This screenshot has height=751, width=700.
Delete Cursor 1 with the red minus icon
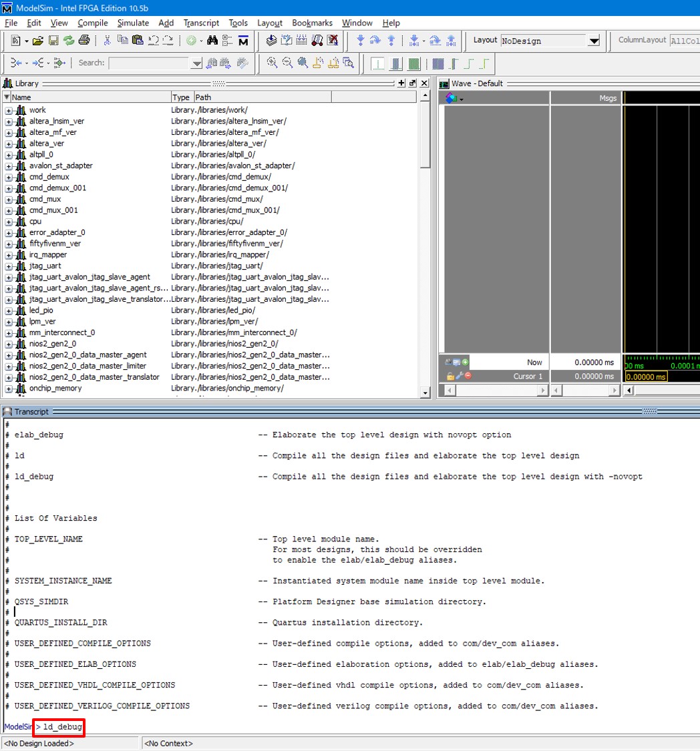point(468,376)
